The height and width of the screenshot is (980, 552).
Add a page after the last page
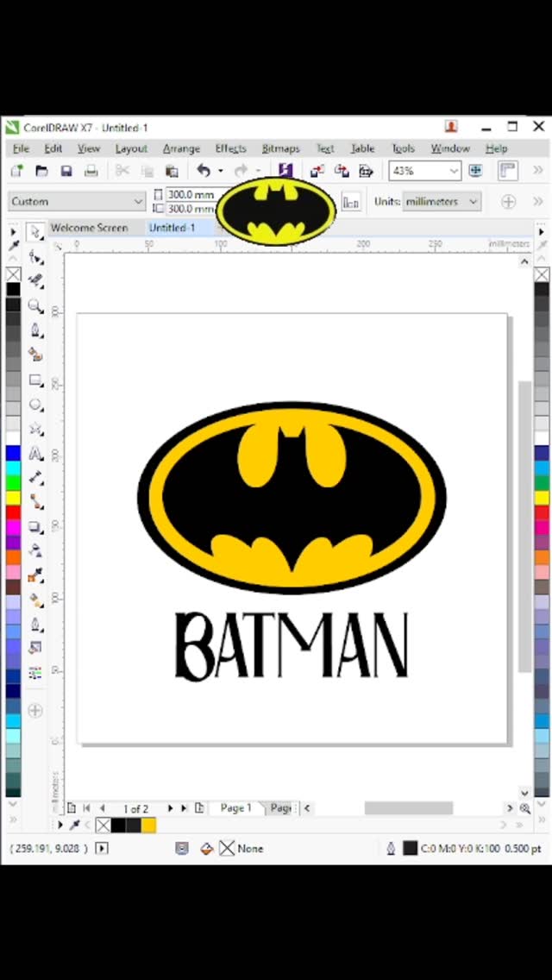pos(198,808)
